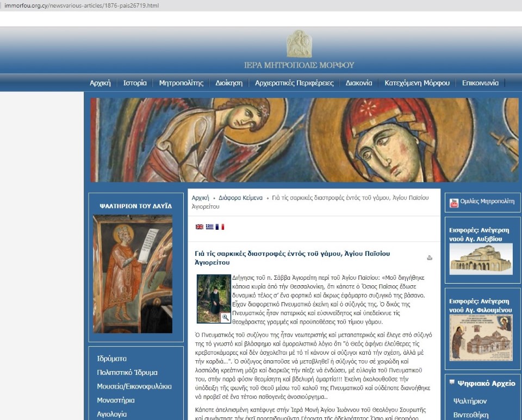Click the browser address bar URL
522x420 pixels.
coord(82,5)
